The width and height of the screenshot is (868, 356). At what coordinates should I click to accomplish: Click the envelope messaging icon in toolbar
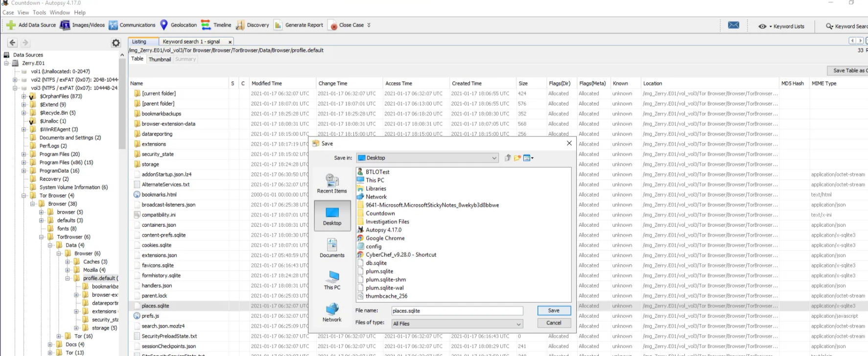click(733, 25)
